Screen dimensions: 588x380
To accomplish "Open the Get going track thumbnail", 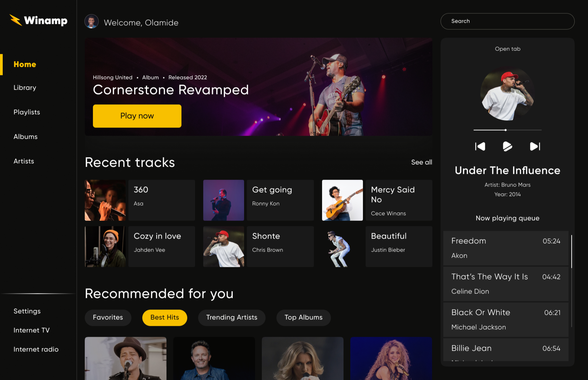I will coord(224,200).
